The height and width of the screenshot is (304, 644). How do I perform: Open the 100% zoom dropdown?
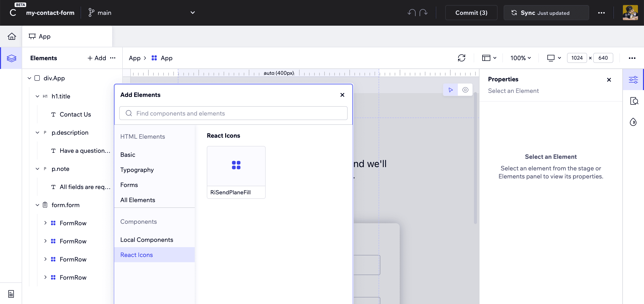tap(521, 58)
